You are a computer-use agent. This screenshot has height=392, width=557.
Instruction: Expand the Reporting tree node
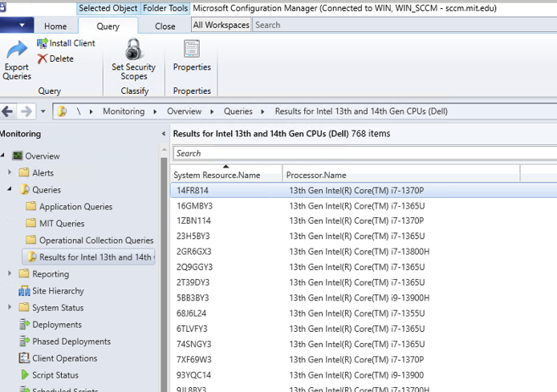(10, 273)
